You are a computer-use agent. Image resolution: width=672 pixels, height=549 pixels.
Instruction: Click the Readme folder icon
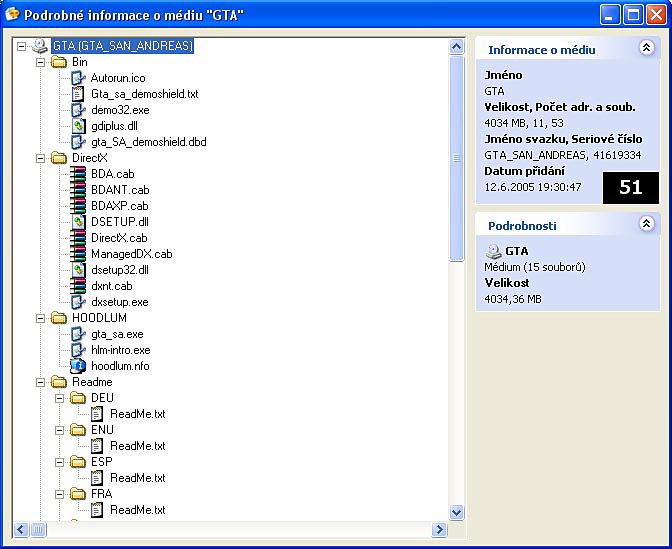(x=59, y=382)
